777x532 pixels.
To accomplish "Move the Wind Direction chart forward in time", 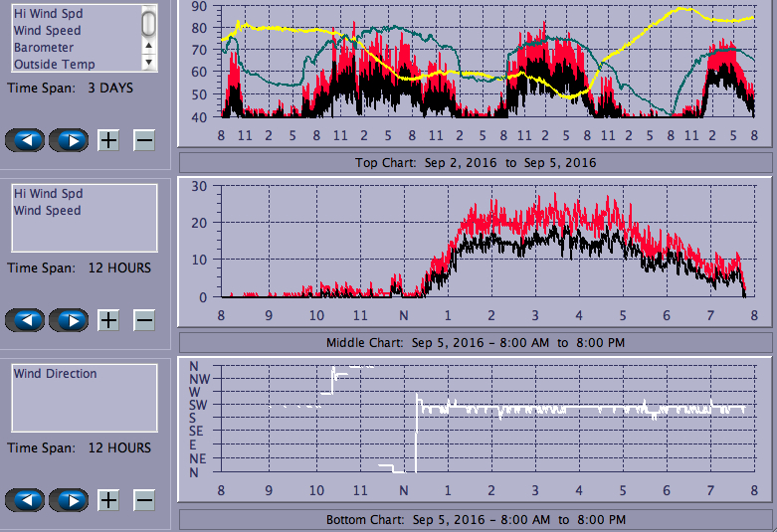I will click(x=69, y=500).
